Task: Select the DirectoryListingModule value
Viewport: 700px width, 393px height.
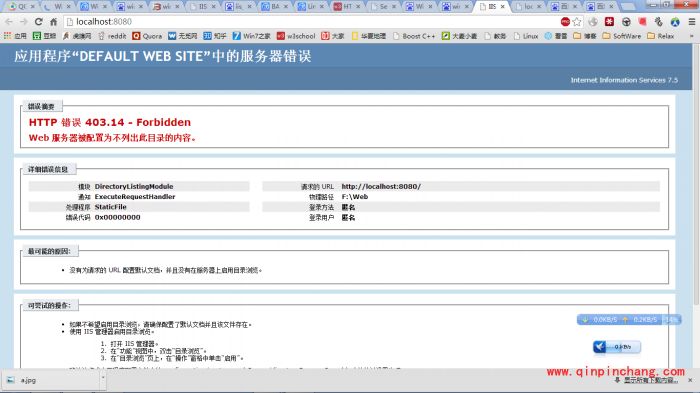Action: tap(134, 186)
